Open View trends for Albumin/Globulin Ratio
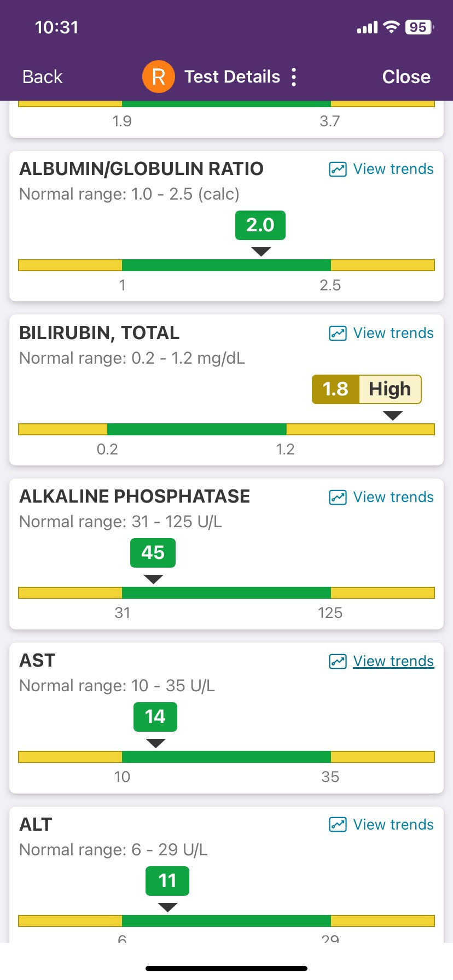 393,169
